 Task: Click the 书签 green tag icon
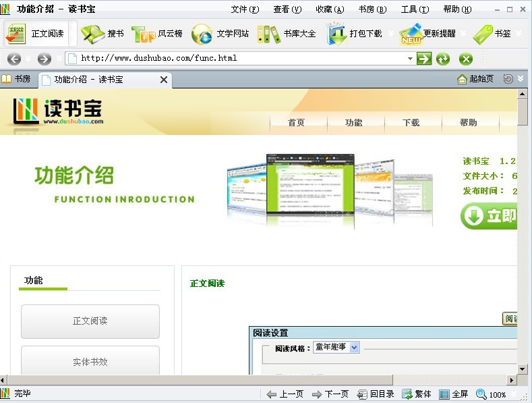tap(483, 34)
